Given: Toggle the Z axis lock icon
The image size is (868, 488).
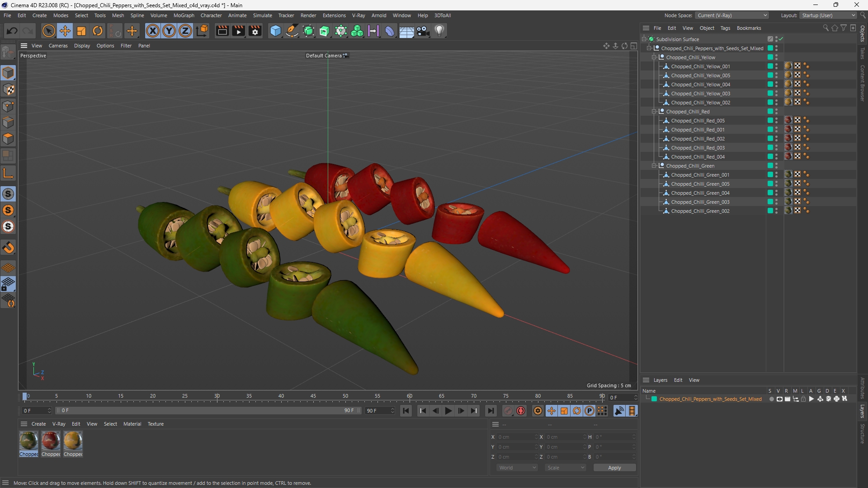Looking at the screenshot, I should (185, 31).
